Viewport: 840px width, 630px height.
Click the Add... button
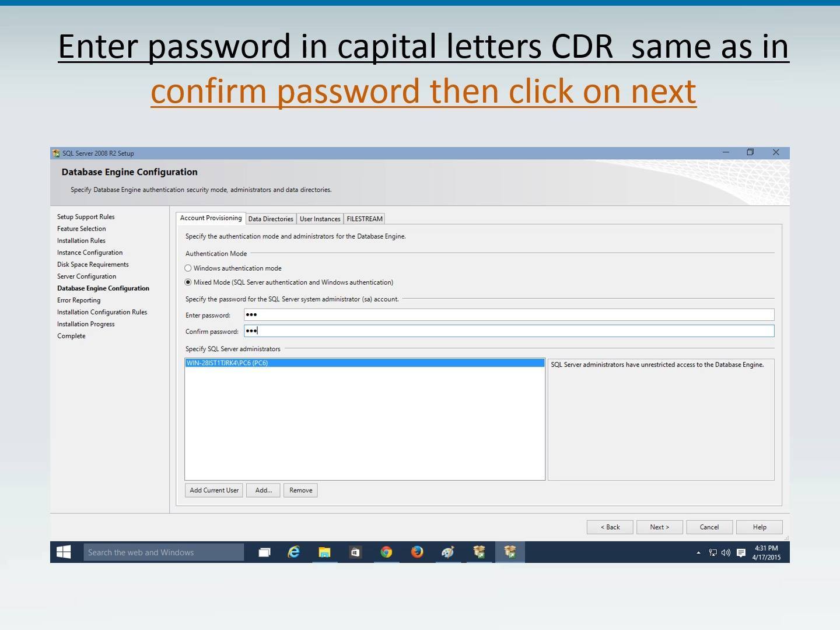[x=263, y=490]
